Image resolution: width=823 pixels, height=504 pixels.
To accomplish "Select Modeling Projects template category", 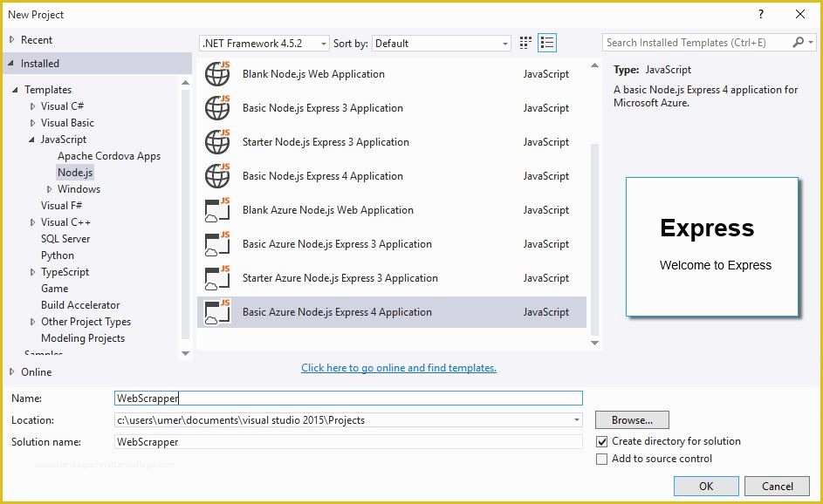I will click(x=83, y=338).
